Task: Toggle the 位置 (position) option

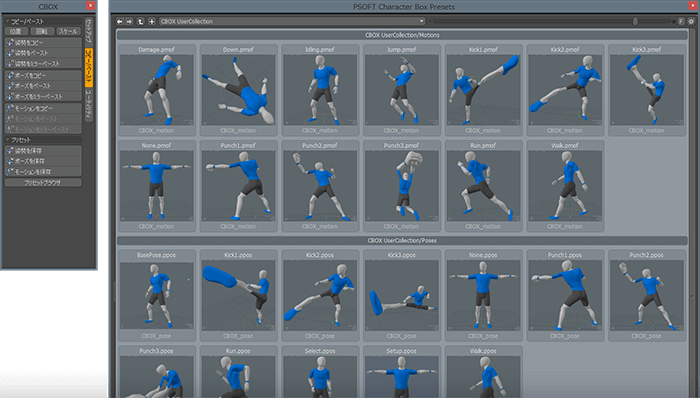Action: [16, 31]
